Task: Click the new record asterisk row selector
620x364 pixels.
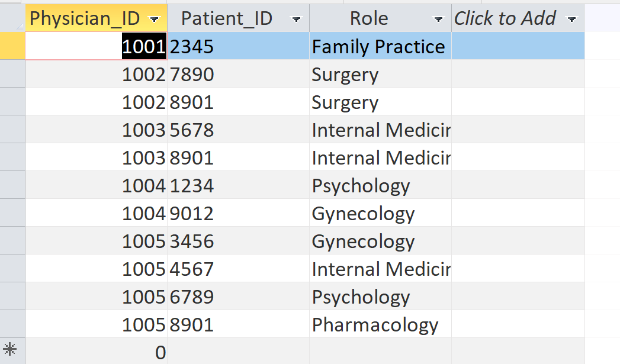Action: (x=12, y=350)
